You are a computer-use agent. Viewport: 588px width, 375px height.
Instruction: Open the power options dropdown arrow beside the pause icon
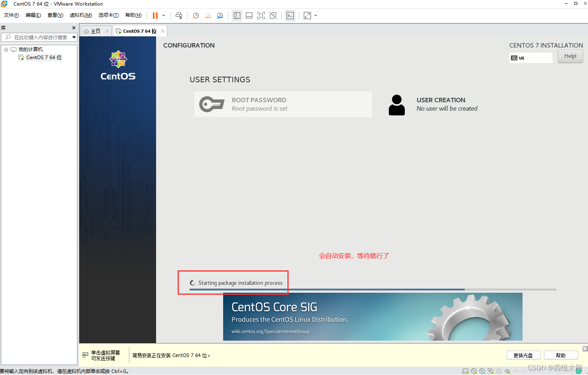click(164, 16)
